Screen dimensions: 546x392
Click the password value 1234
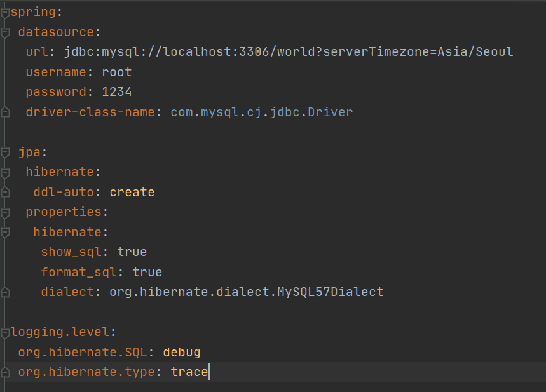[117, 92]
